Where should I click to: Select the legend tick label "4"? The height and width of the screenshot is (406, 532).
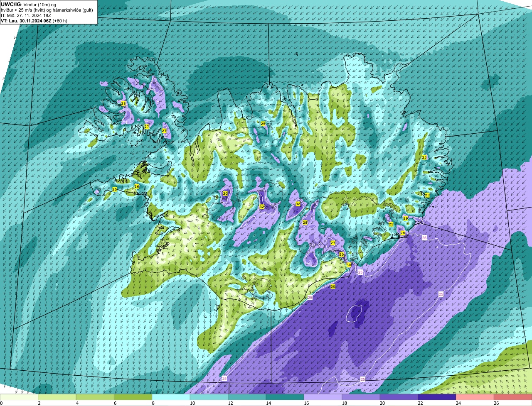click(x=77, y=403)
